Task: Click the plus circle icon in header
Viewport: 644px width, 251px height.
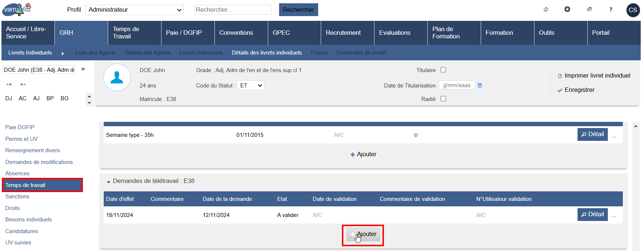Action: pos(567,9)
